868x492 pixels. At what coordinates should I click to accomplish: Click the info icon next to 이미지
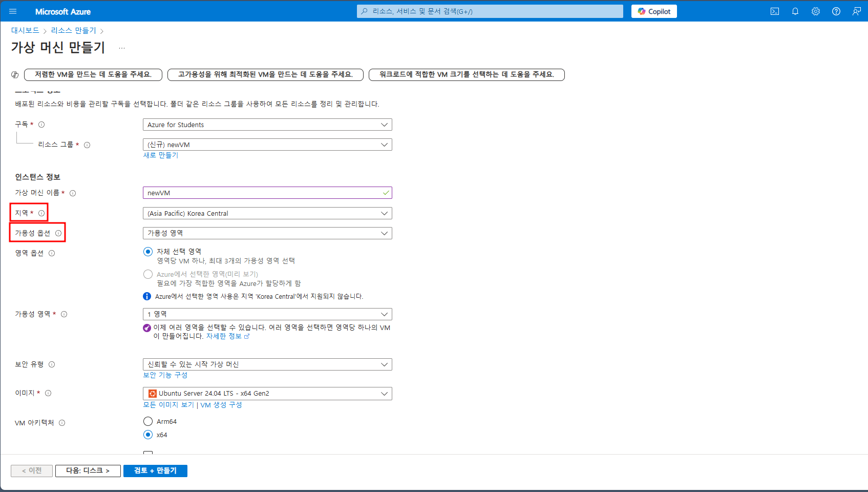48,393
